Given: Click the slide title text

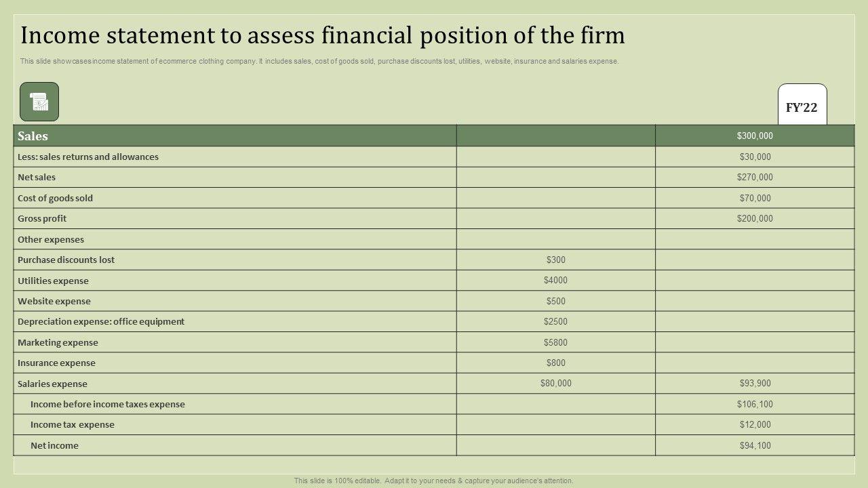Looking at the screenshot, I should (323, 35).
